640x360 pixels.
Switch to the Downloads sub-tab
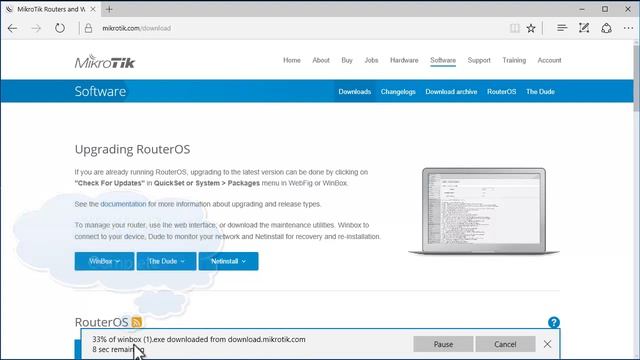[355, 91]
